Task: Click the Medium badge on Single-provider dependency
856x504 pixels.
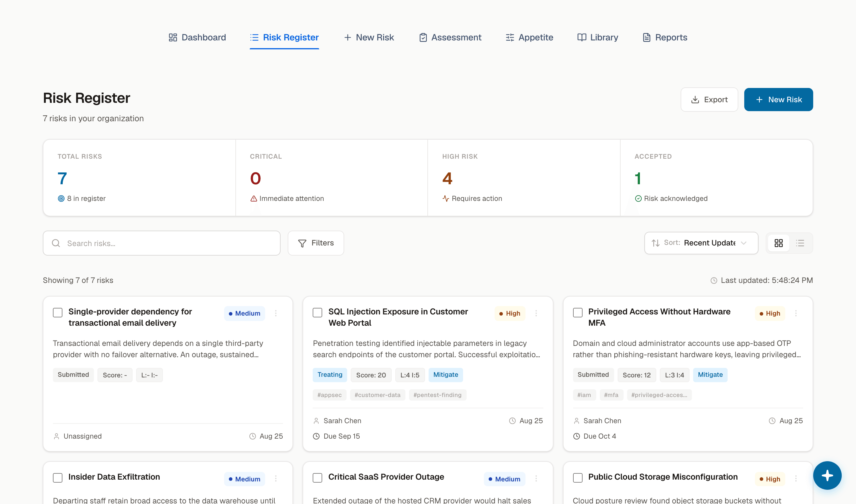Action: coord(245,314)
